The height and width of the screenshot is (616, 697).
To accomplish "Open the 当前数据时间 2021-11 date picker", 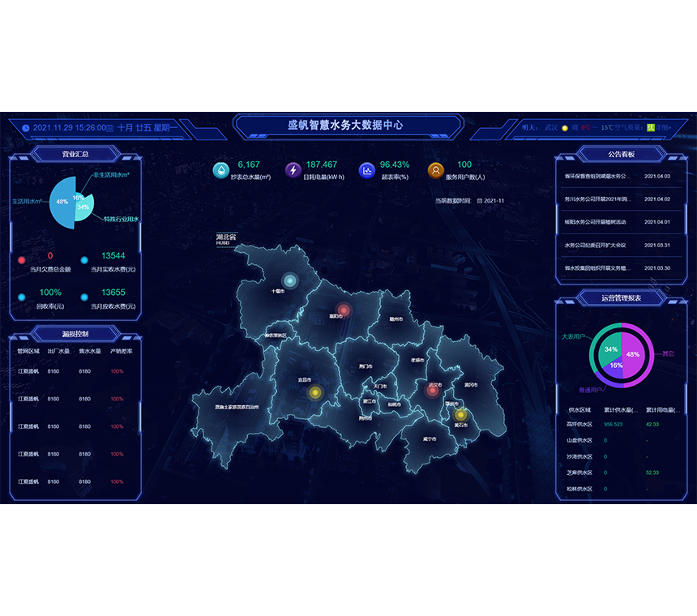I will tap(491, 201).
